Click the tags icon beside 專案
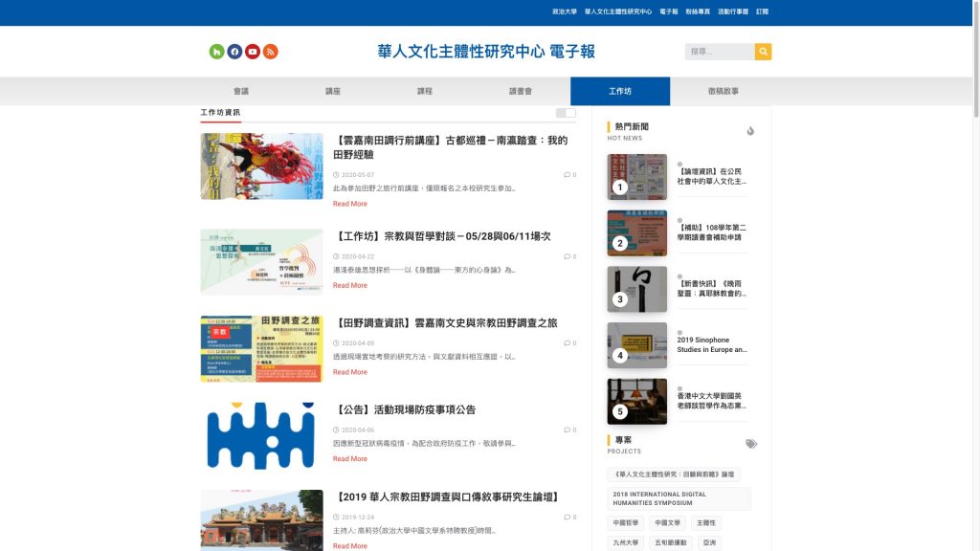 coord(751,444)
